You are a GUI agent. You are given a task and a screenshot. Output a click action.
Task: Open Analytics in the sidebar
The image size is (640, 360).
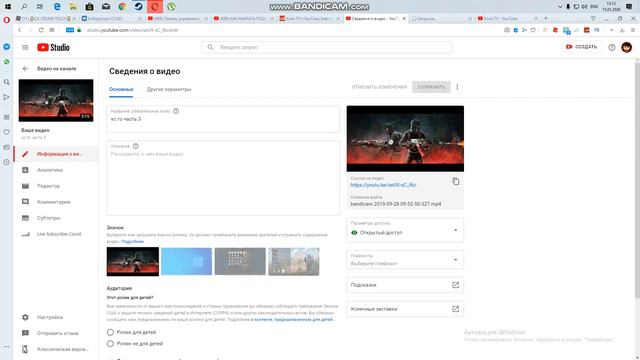point(50,170)
